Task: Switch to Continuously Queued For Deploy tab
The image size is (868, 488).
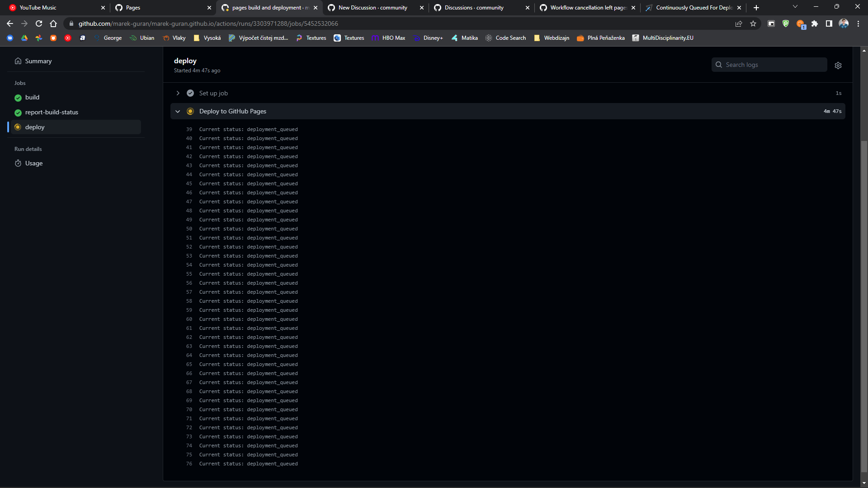Action: tap(693, 8)
